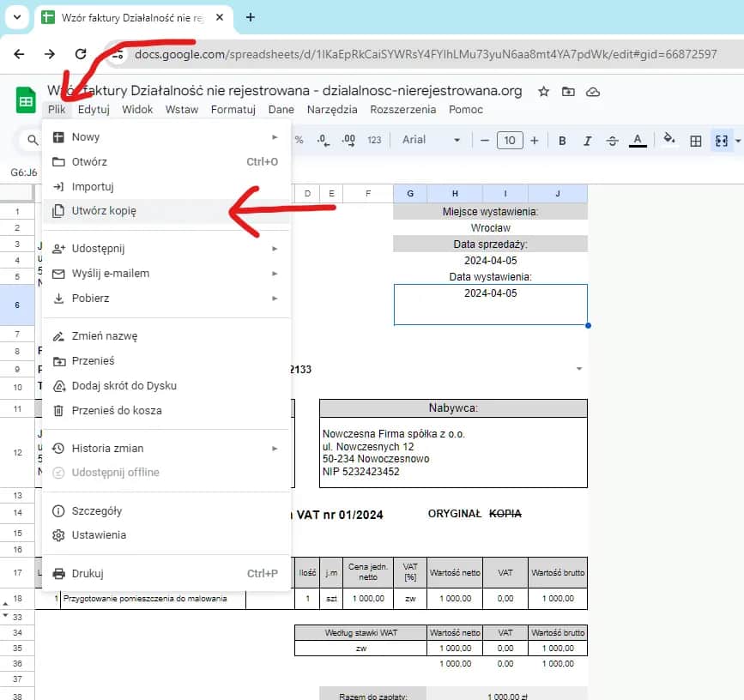Toggle strikethrough formatting
The width and height of the screenshot is (744, 700).
(x=612, y=141)
